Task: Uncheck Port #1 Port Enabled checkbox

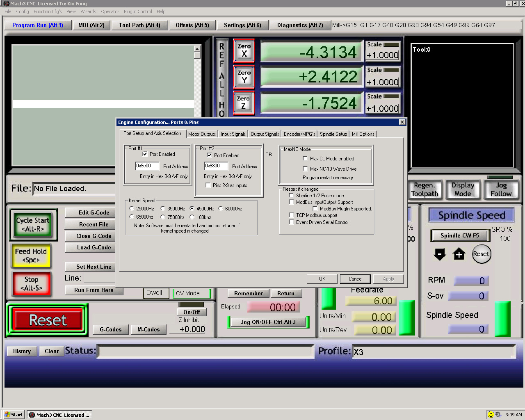Action: tap(145, 154)
